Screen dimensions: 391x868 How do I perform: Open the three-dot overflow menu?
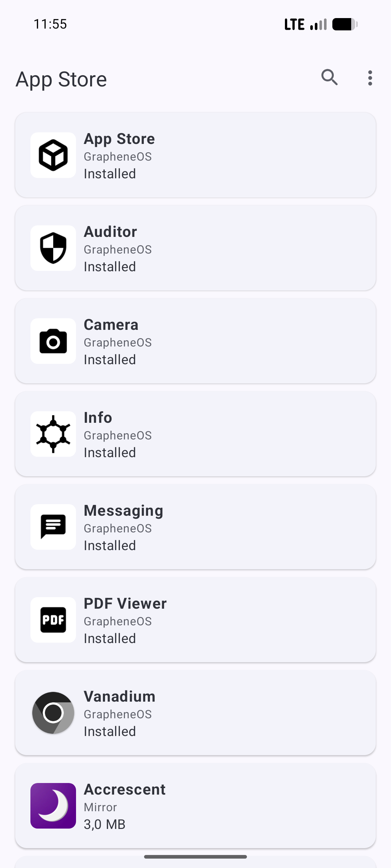pos(370,78)
